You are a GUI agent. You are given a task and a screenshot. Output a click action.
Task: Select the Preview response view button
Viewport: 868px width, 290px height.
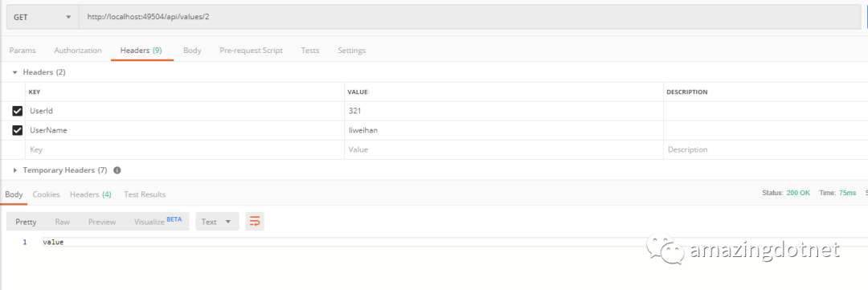(102, 222)
